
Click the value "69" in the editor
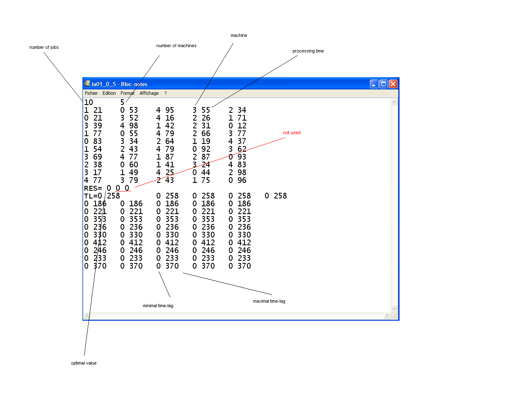tap(98, 157)
